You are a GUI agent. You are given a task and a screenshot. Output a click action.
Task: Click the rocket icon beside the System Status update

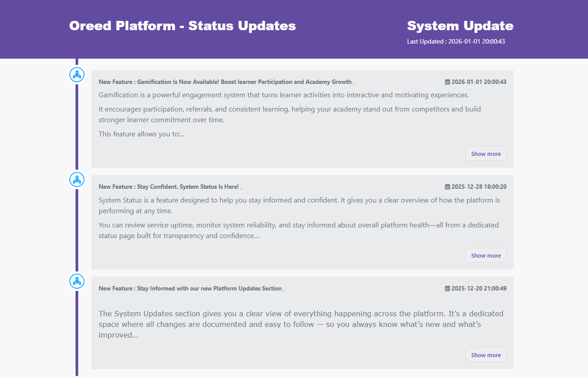coord(77,179)
